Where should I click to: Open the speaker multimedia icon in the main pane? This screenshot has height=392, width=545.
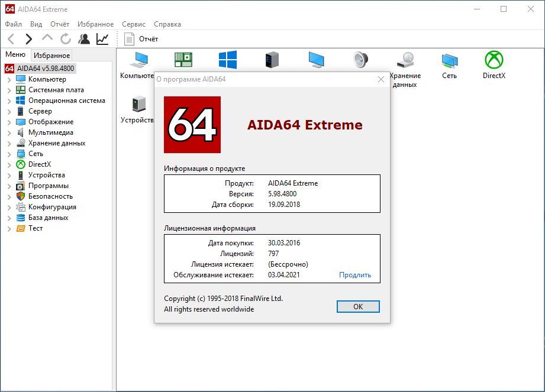[x=361, y=60]
